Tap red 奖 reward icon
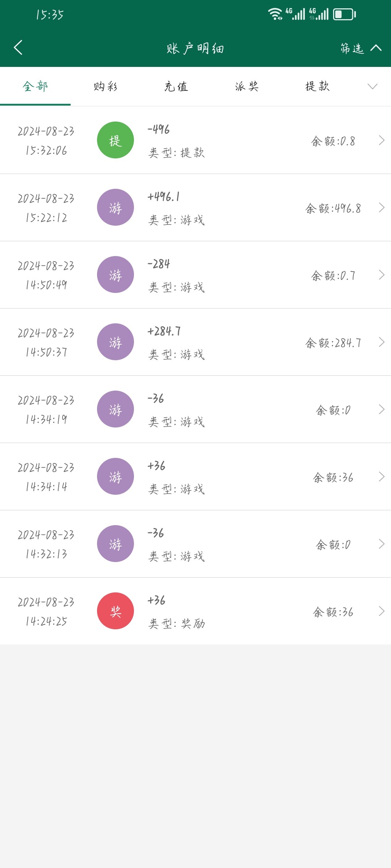Screen dimensions: 391x868 115,611
